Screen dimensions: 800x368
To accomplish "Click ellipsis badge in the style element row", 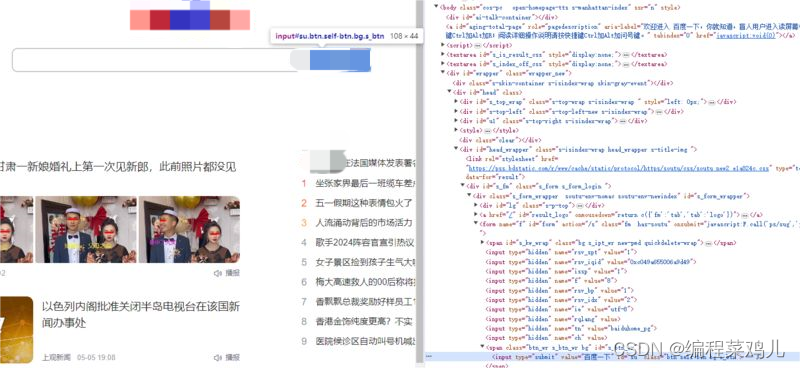I will coord(487,131).
